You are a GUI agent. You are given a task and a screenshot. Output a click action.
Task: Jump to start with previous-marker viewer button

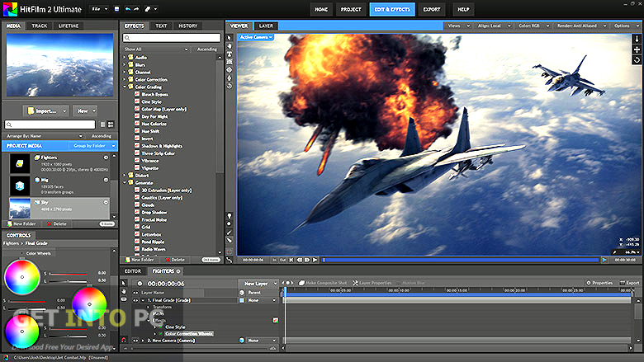coord(291,260)
